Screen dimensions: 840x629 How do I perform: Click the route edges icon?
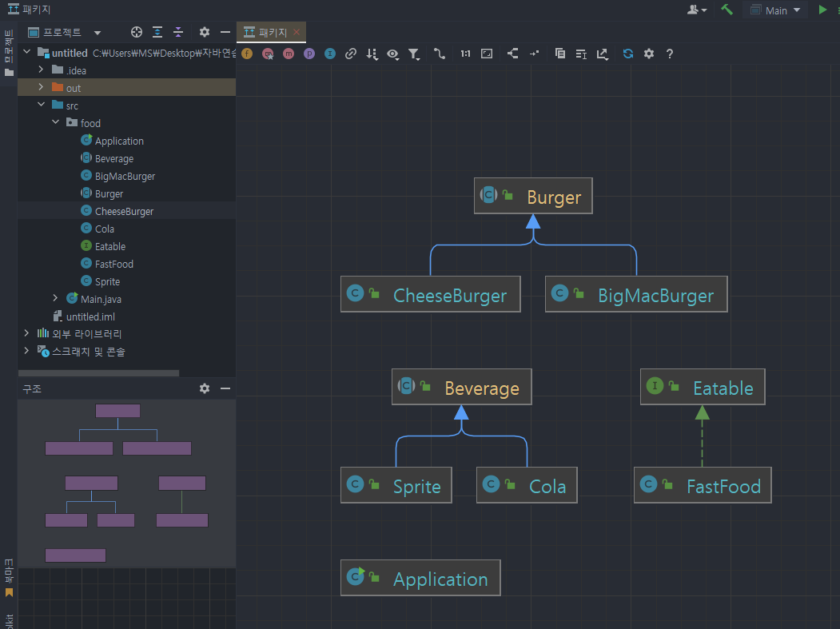click(534, 54)
